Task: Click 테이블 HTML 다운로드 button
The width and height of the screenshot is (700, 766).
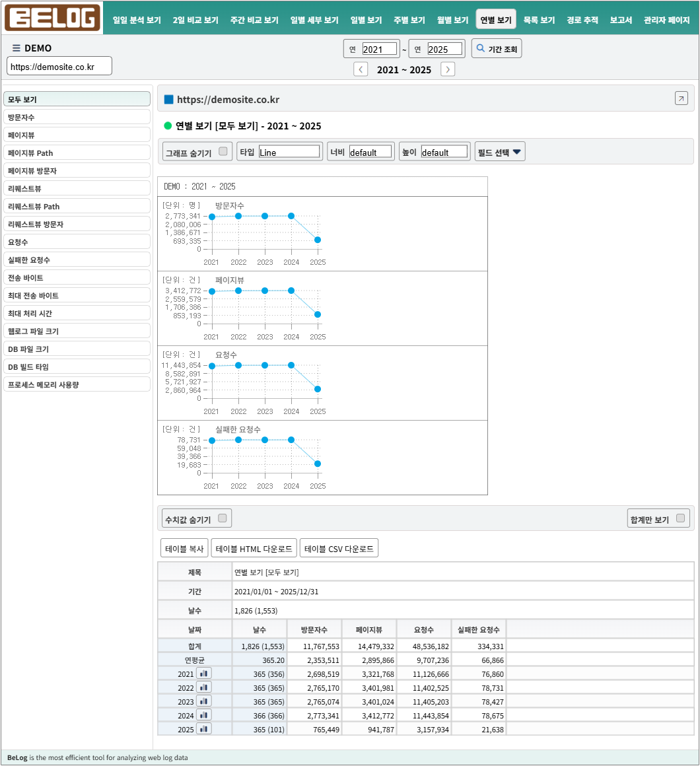Action: (254, 548)
